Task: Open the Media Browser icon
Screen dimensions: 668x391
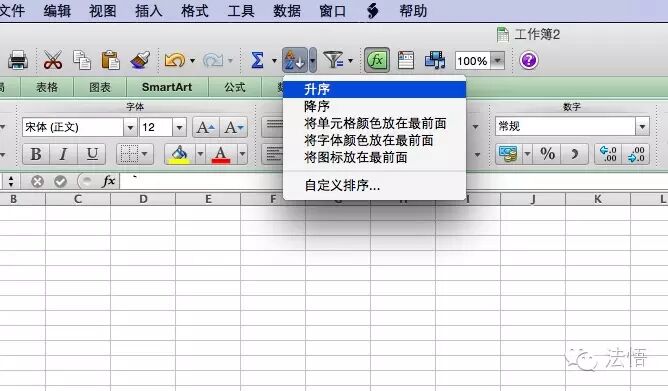Action: [x=435, y=60]
